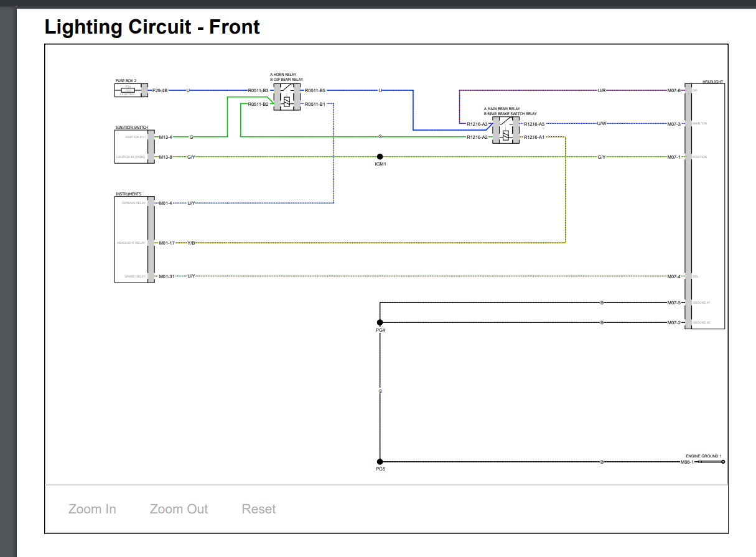
Task: Select the Main Beam relay symbol
Action: tap(505, 131)
